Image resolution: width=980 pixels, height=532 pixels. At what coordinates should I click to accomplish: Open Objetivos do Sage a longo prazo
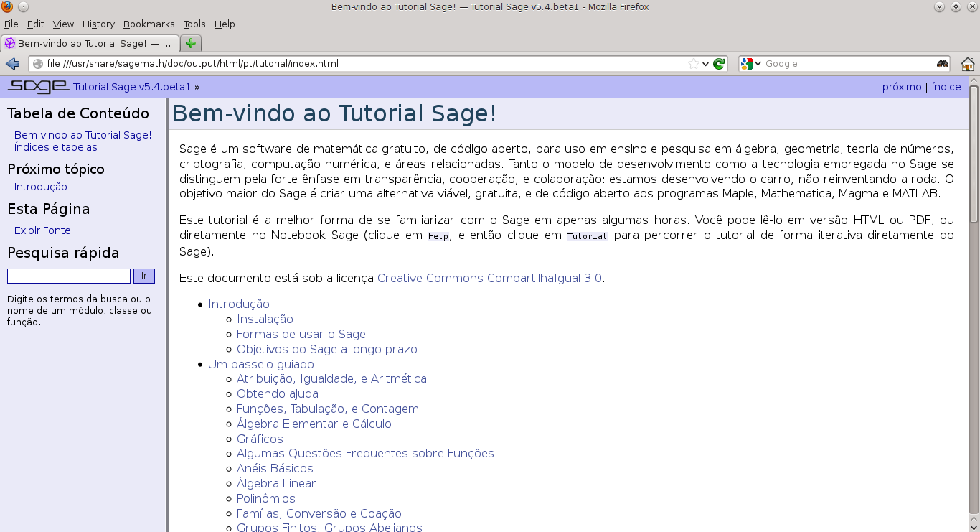tap(327, 350)
